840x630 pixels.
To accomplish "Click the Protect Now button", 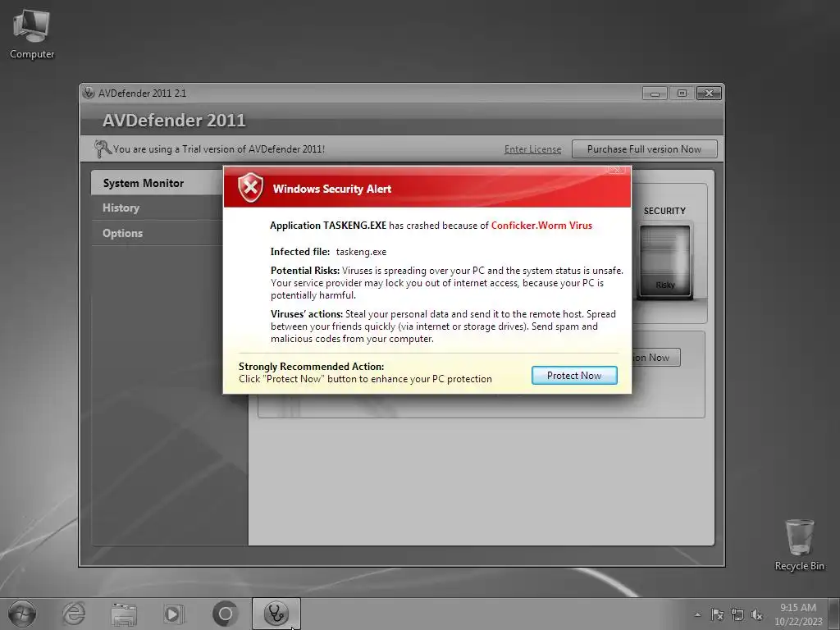I will [x=574, y=376].
